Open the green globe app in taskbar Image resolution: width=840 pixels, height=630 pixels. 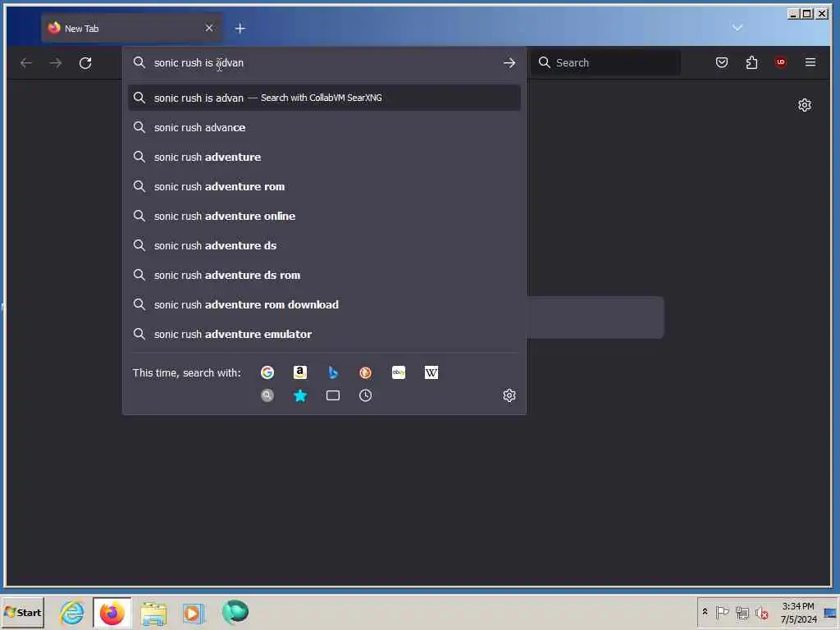pos(235,612)
